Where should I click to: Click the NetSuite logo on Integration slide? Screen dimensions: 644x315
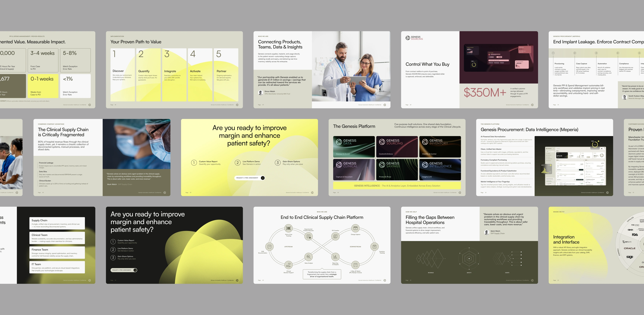tap(627, 242)
